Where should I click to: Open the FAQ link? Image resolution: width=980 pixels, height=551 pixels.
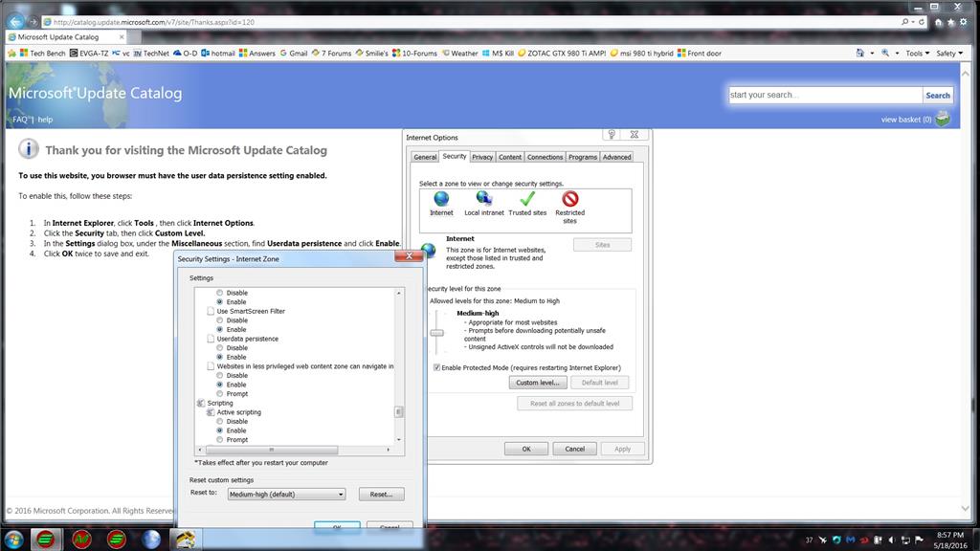tap(20, 120)
